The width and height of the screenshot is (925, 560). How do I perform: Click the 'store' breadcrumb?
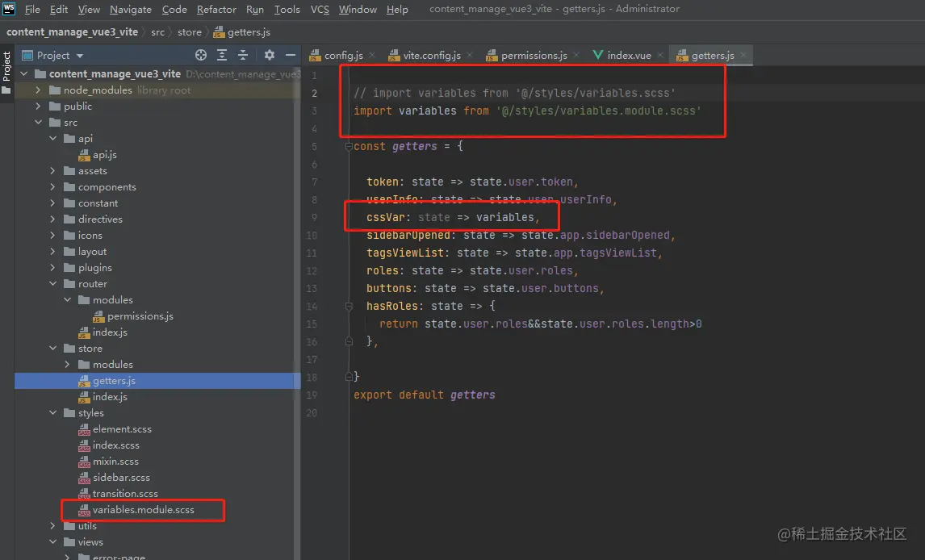[x=190, y=31]
